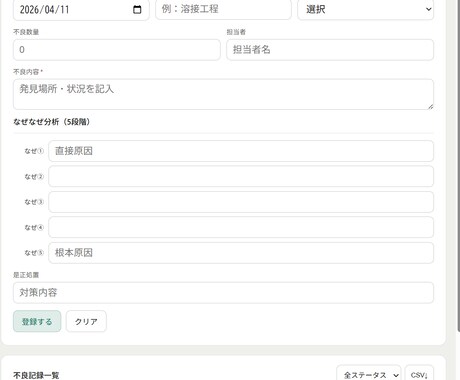Screen dimensions: 460x380
Task: Open the 選択 dropdown
Action: coord(366,9)
